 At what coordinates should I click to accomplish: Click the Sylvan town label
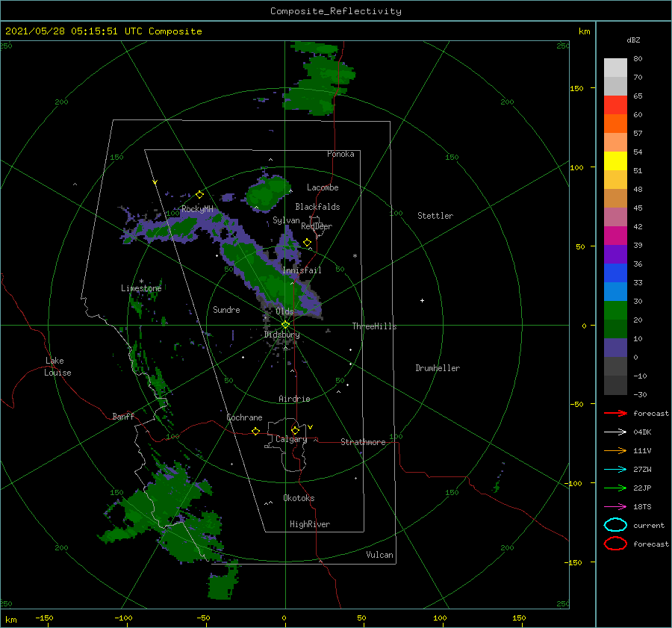[286, 220]
